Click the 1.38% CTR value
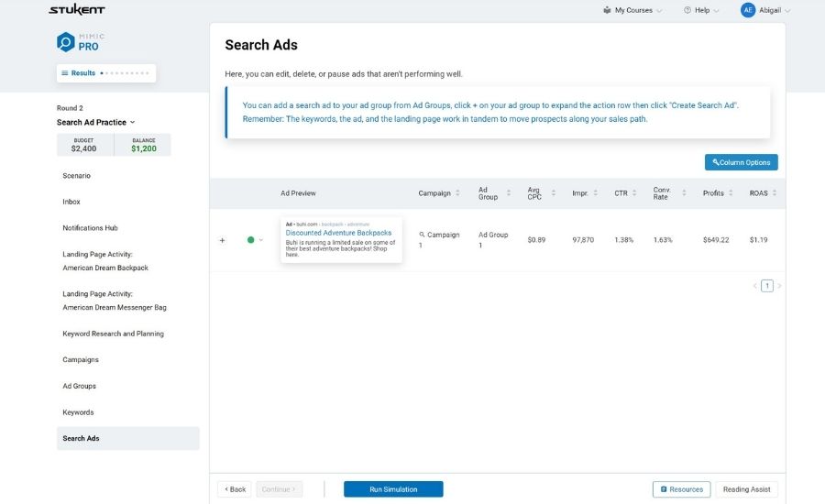The image size is (825, 504). pyautogui.click(x=624, y=240)
